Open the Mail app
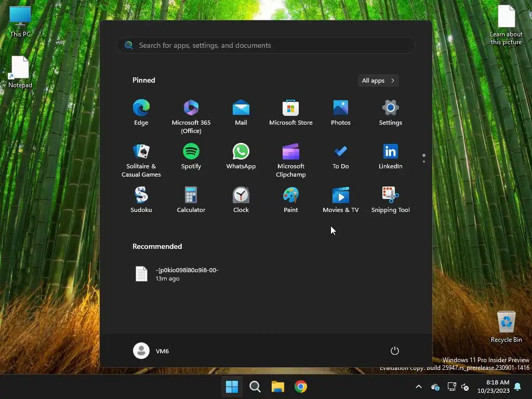 (x=241, y=113)
